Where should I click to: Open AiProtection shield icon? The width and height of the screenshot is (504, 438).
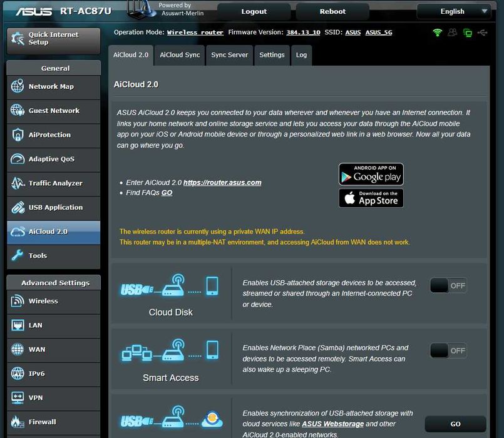[18, 135]
